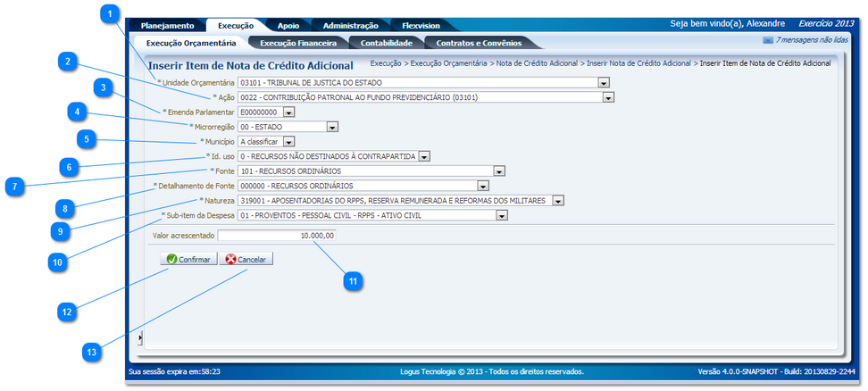This screenshot has height=391, width=868.
Task: Expand the Id. uso dropdown
Action: pyautogui.click(x=424, y=156)
